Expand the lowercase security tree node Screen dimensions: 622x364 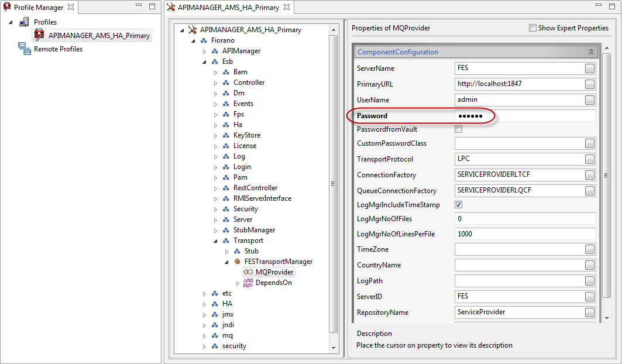click(x=204, y=346)
